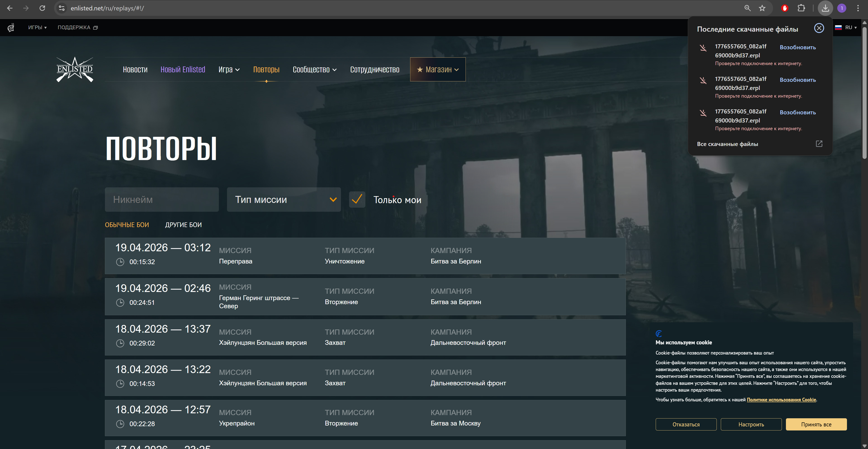Expand the 'Магазин' shop menu
Screen dimensions: 868x449
(x=438, y=70)
